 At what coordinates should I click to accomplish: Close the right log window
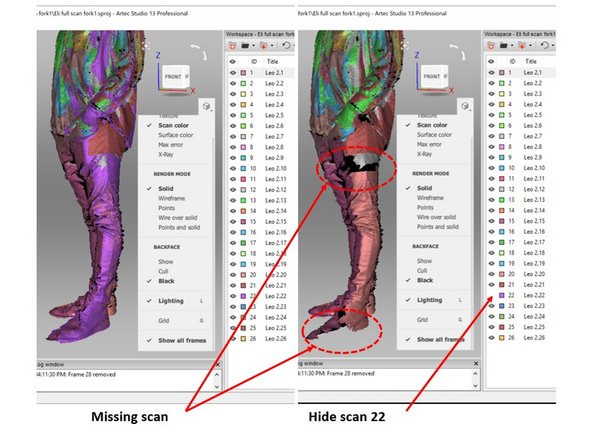pyautogui.click(x=476, y=363)
